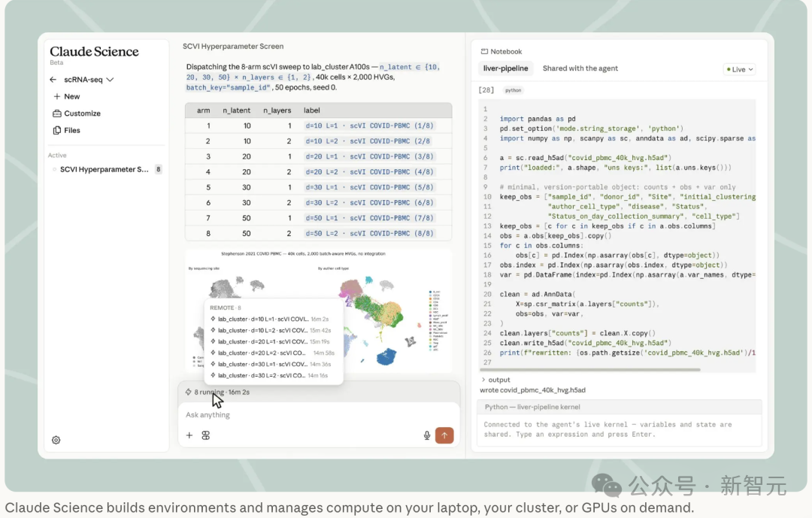Click the microphone voice input icon
The width and height of the screenshot is (812, 518).
(427, 435)
